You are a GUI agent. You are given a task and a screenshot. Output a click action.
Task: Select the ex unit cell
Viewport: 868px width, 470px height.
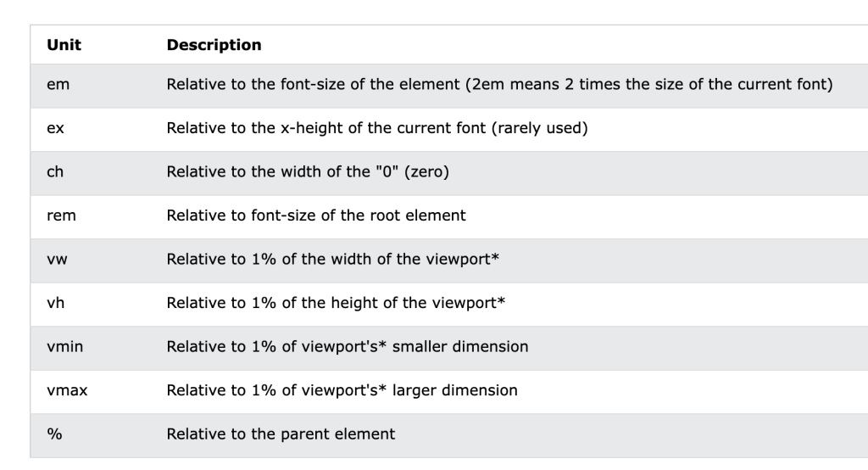[57, 129]
